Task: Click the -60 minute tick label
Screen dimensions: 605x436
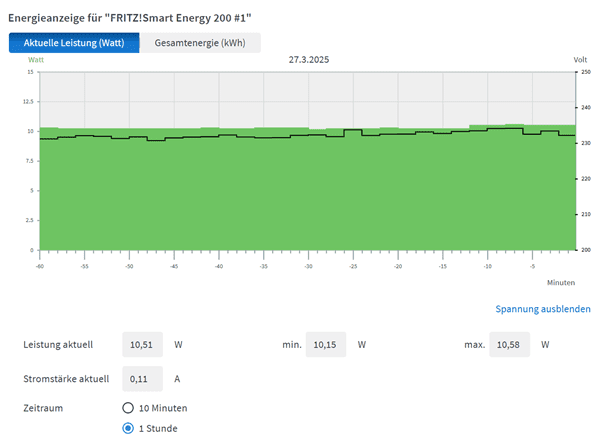Action: pos(40,267)
